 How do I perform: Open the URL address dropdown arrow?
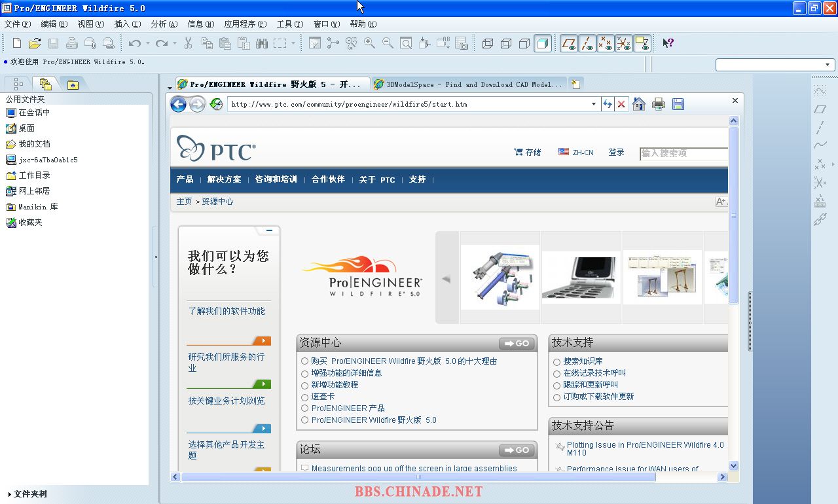(x=594, y=104)
